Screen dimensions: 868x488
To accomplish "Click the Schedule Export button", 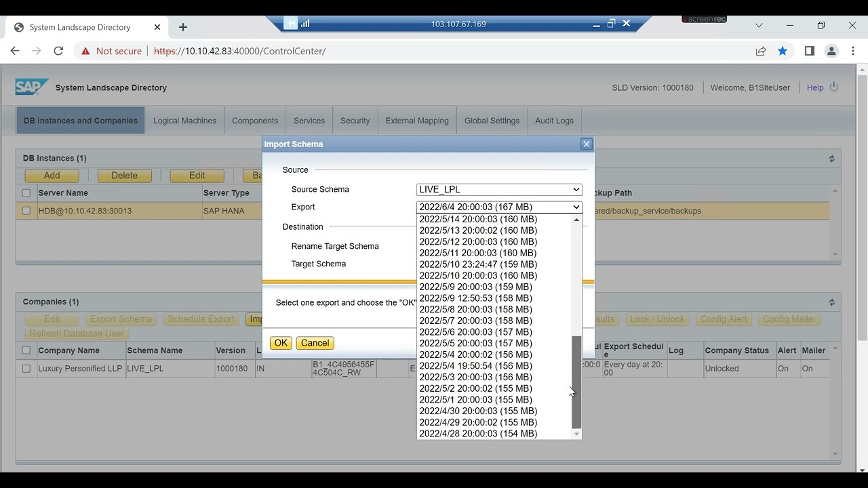I will 201,319.
